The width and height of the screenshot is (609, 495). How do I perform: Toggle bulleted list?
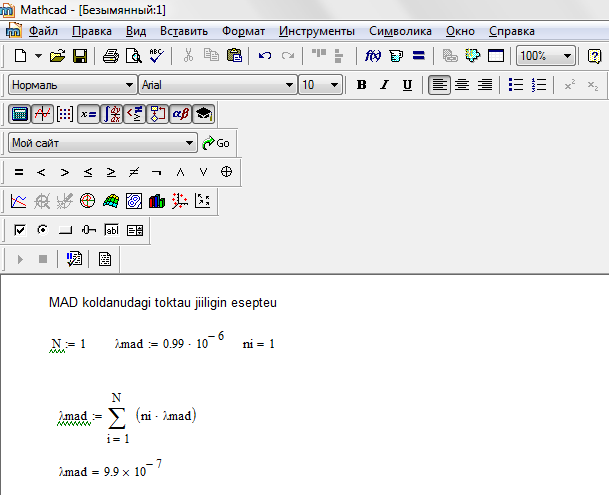tap(516, 85)
